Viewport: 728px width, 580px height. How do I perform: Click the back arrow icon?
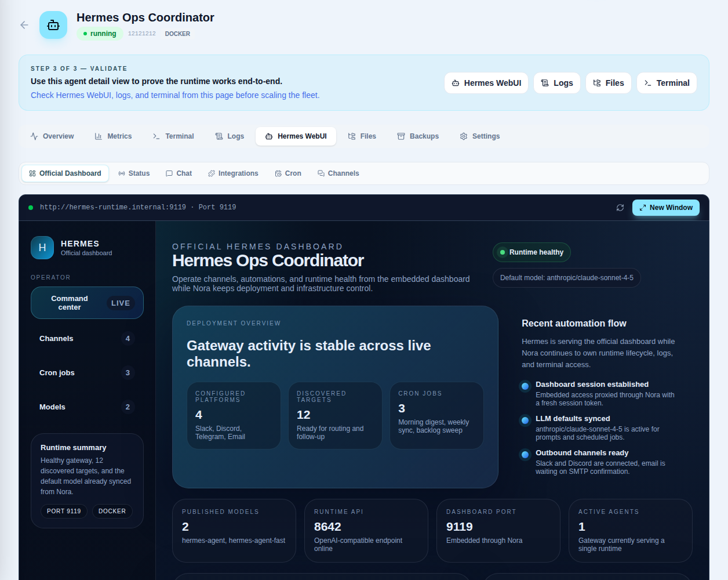coord(24,25)
